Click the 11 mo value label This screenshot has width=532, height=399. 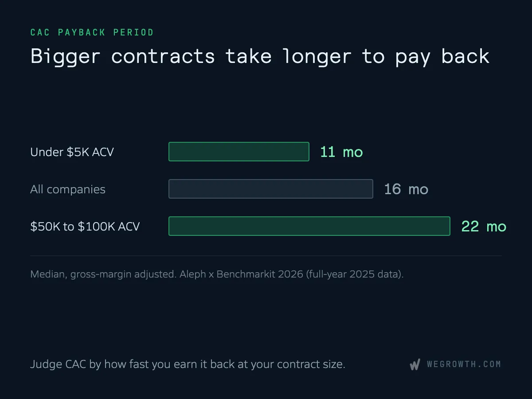pyautogui.click(x=341, y=152)
